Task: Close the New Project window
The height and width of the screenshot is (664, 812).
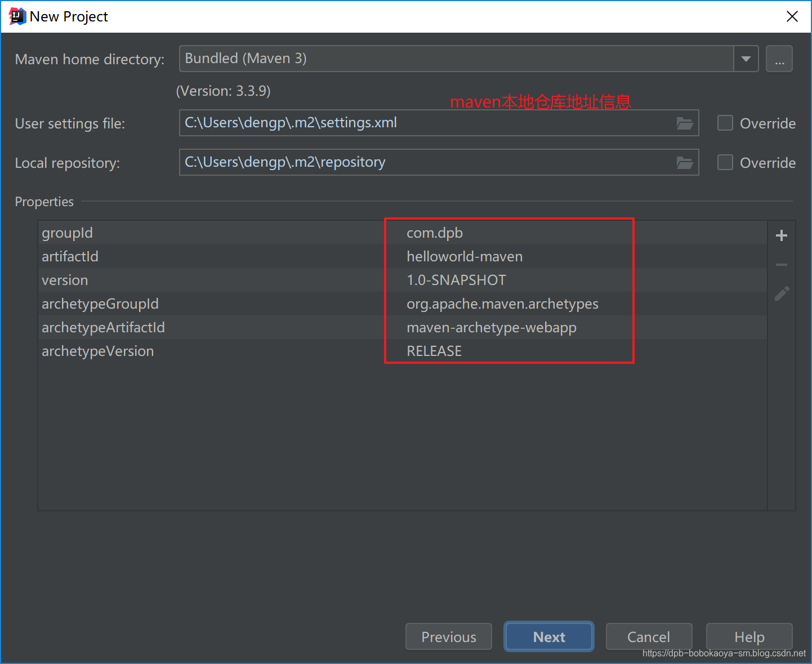Action: pyautogui.click(x=792, y=16)
